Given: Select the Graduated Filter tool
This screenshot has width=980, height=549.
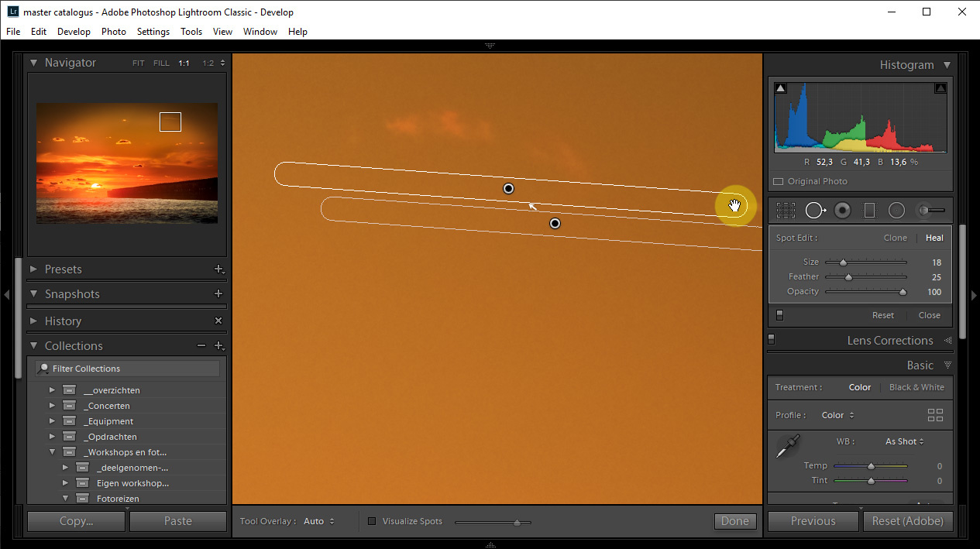Looking at the screenshot, I should pos(869,210).
